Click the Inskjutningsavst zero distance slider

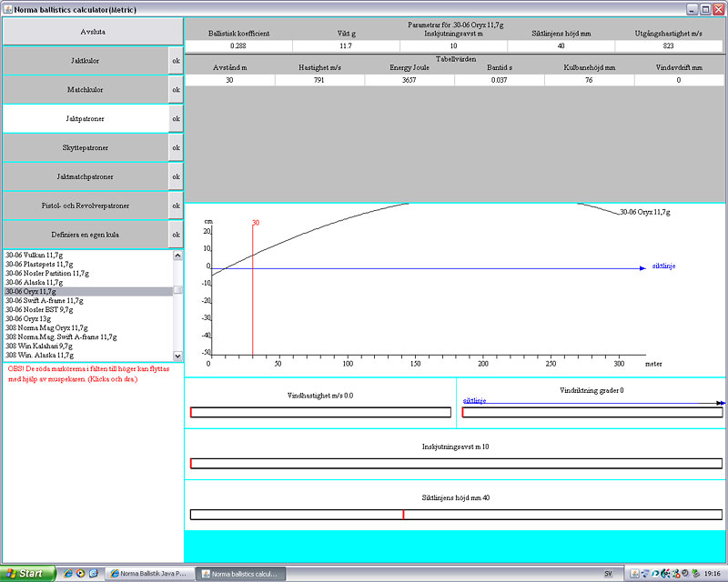click(x=455, y=464)
